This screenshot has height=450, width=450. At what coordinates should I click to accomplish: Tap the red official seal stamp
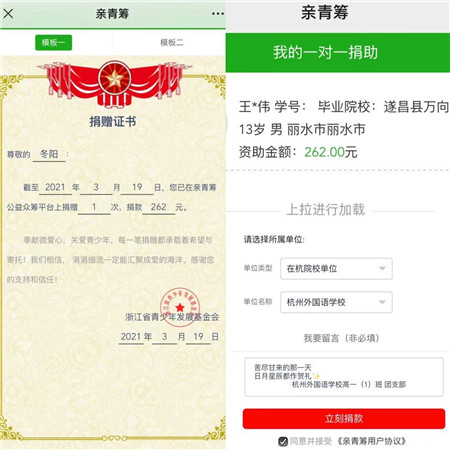(180, 307)
